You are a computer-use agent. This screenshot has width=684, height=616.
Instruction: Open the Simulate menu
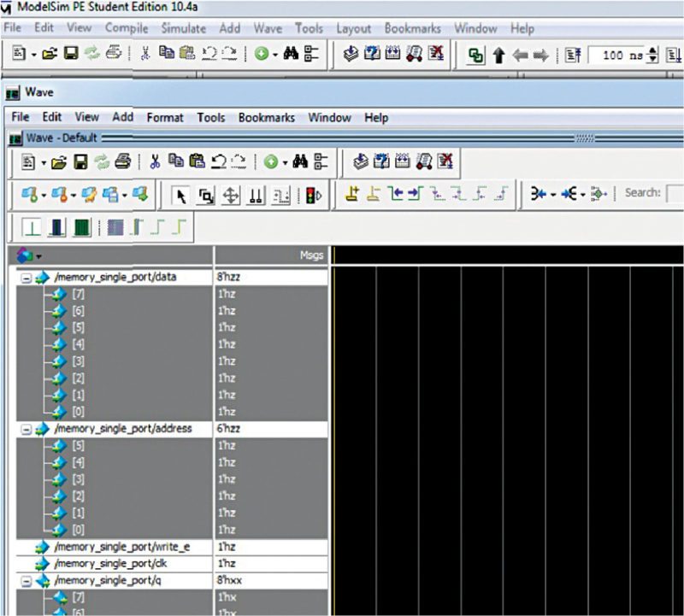tap(182, 27)
